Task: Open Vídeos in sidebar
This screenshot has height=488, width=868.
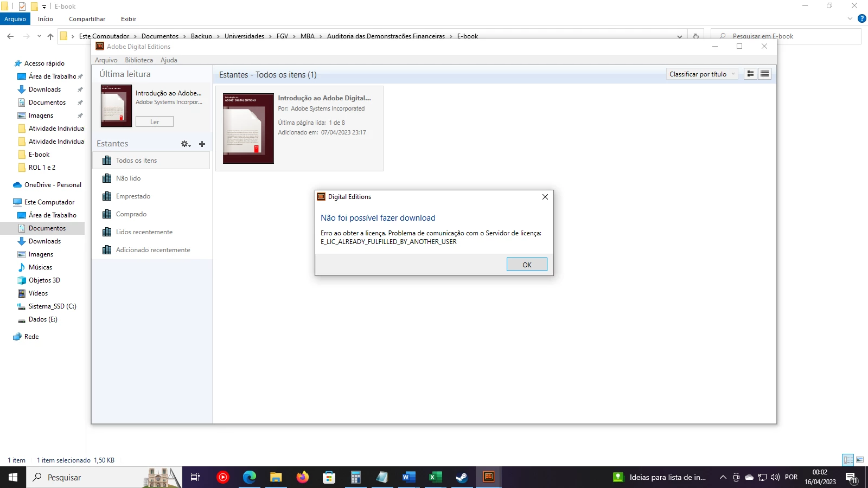Action: [38, 293]
